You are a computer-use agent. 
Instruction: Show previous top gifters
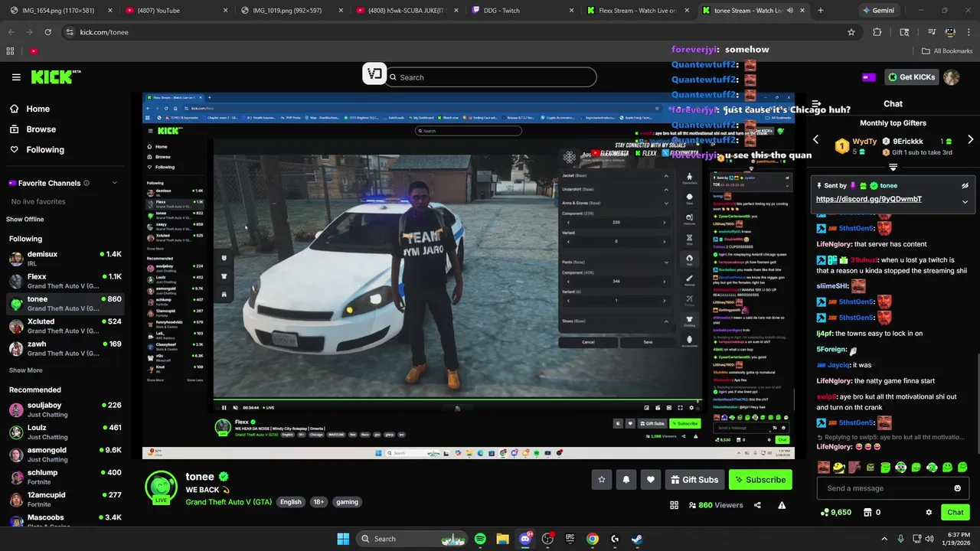click(x=816, y=140)
